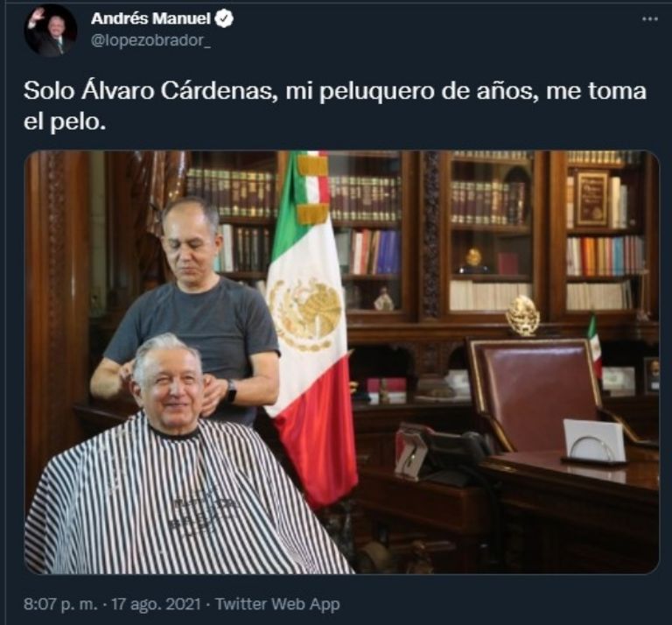Click the small desk flag in the photo
Viewport: 672px width, 625px height.
point(594,341)
